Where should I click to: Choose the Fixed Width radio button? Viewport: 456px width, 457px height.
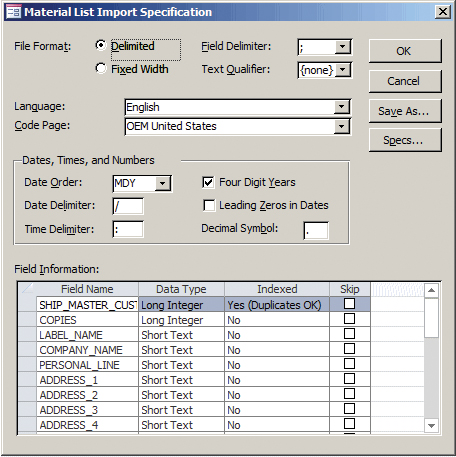point(101,68)
